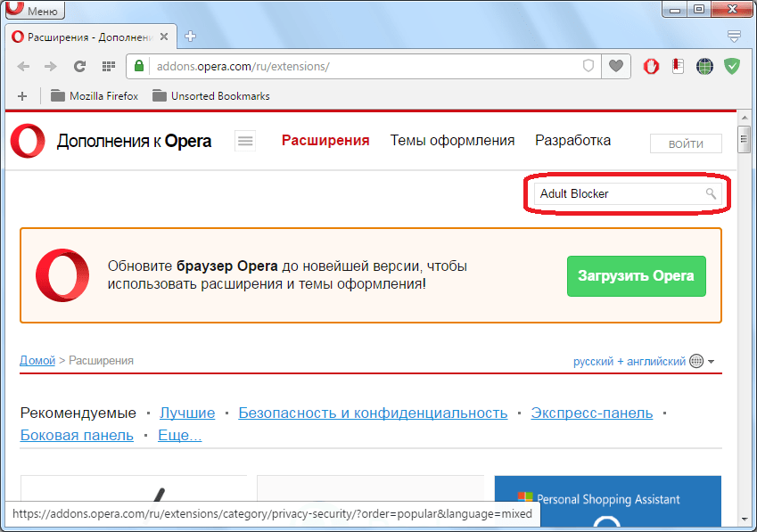Open a new tab with plus icon
This screenshot has height=532, width=757.
tap(190, 37)
